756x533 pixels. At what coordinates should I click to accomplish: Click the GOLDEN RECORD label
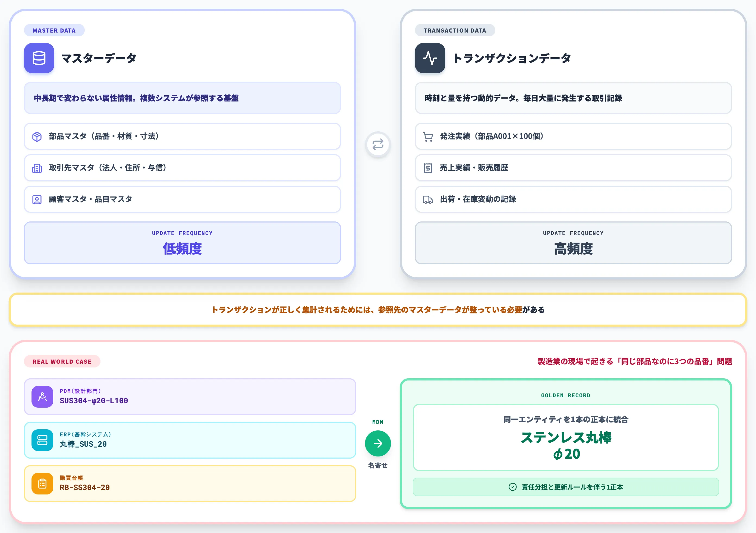566,395
